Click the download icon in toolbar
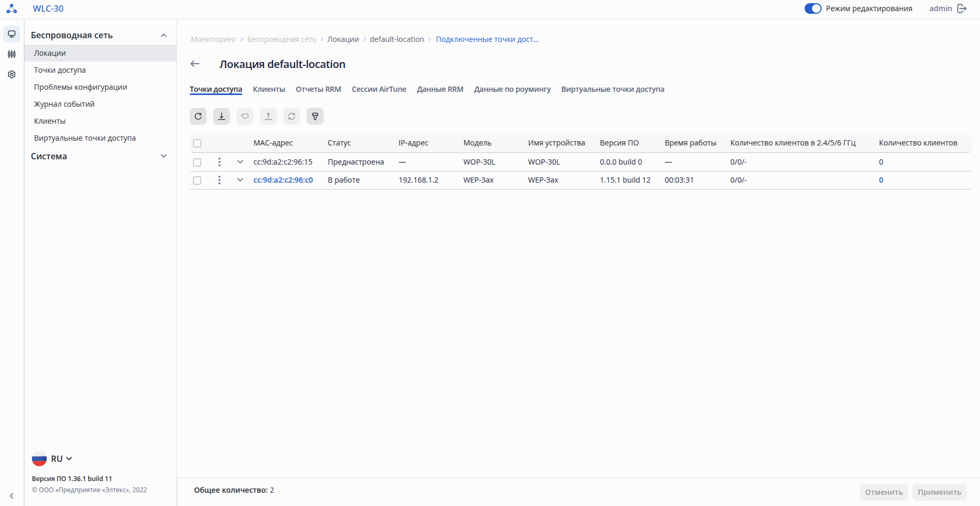 coord(222,116)
